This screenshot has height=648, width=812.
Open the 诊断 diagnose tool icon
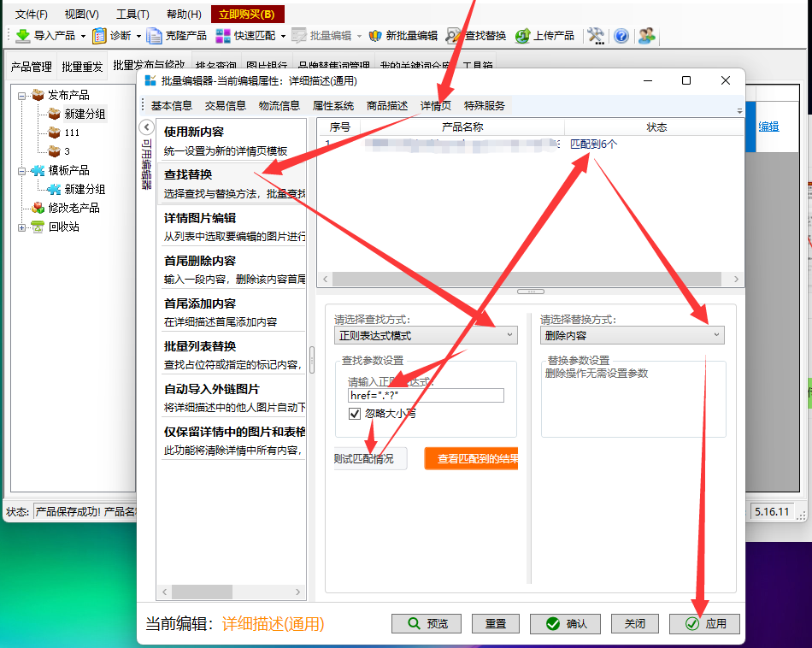point(99,36)
